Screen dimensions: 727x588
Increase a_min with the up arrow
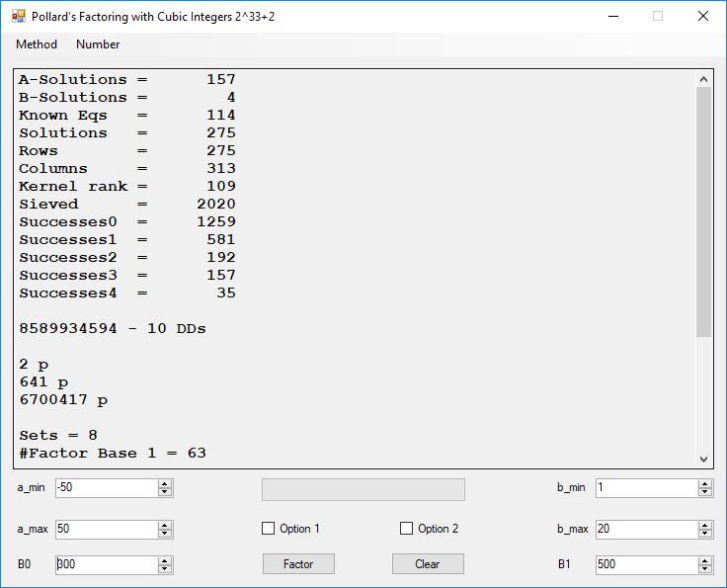click(x=165, y=483)
